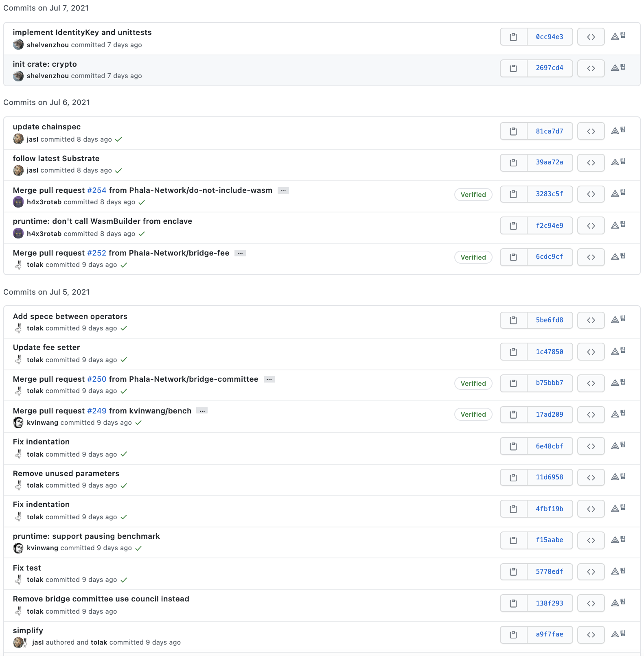The height and width of the screenshot is (656, 644).
Task: Open pull request #252 link
Action: tap(97, 253)
